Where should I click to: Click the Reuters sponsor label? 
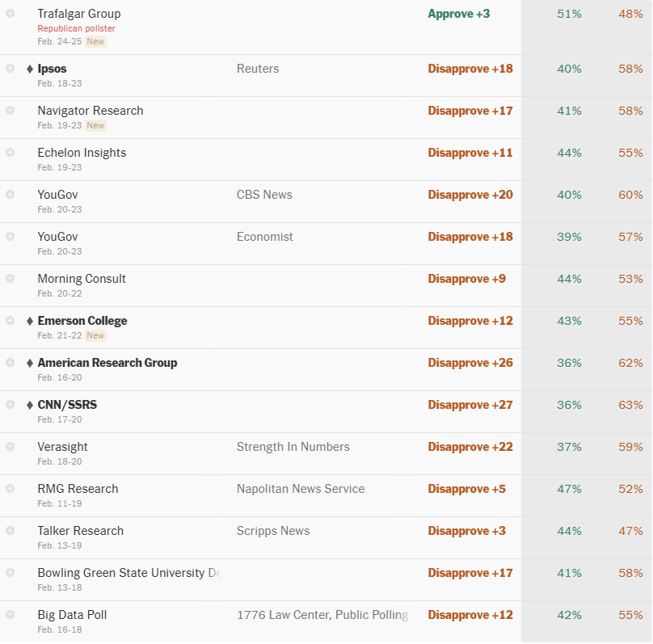(258, 69)
